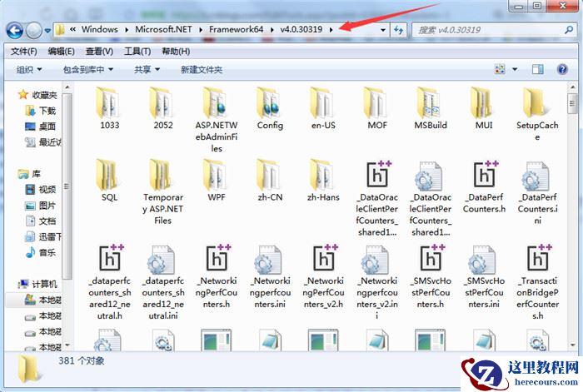Click Windows in the address breadcrumb

[x=100, y=29]
